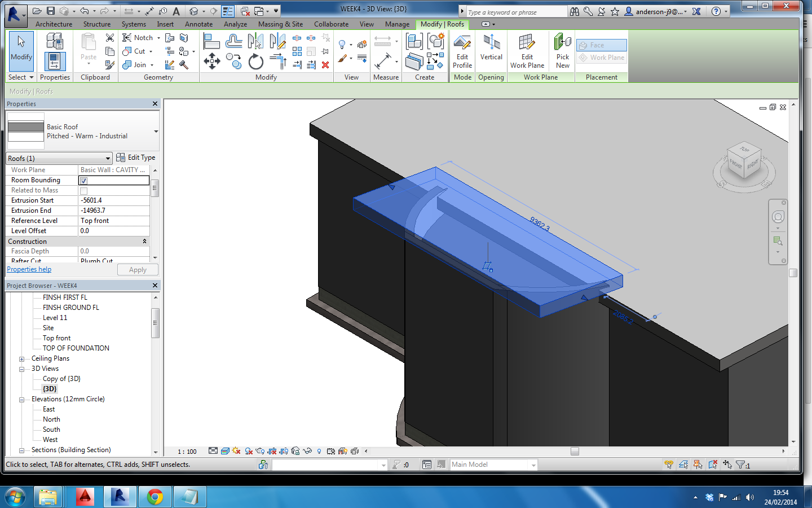Switch to the Annotate ribbon tab
This screenshot has height=508, width=812.
tap(198, 24)
